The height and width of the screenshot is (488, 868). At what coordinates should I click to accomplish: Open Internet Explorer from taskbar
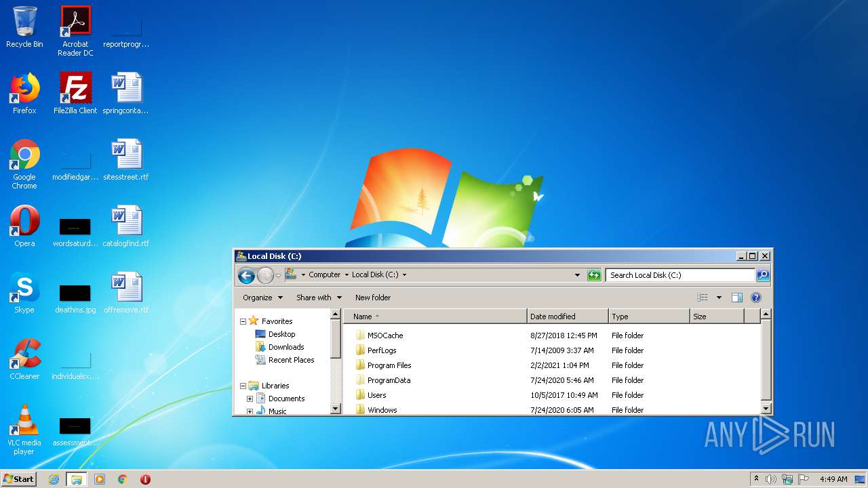(54, 479)
